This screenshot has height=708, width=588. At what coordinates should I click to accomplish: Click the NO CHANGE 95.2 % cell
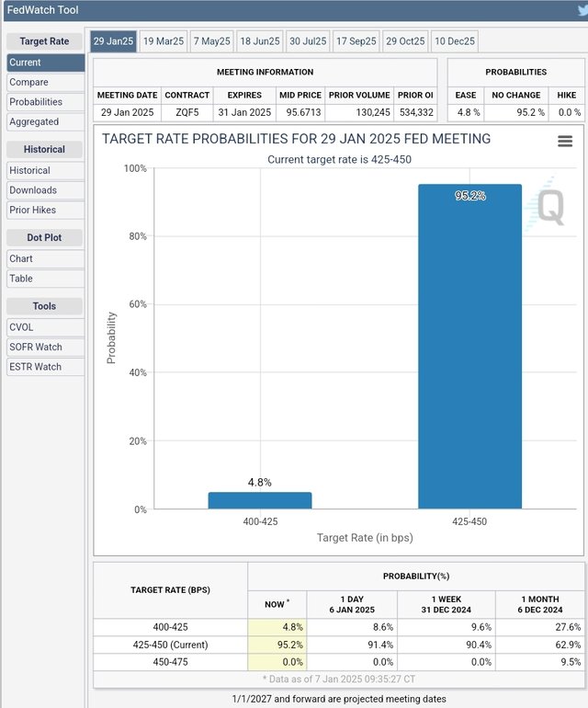516,112
